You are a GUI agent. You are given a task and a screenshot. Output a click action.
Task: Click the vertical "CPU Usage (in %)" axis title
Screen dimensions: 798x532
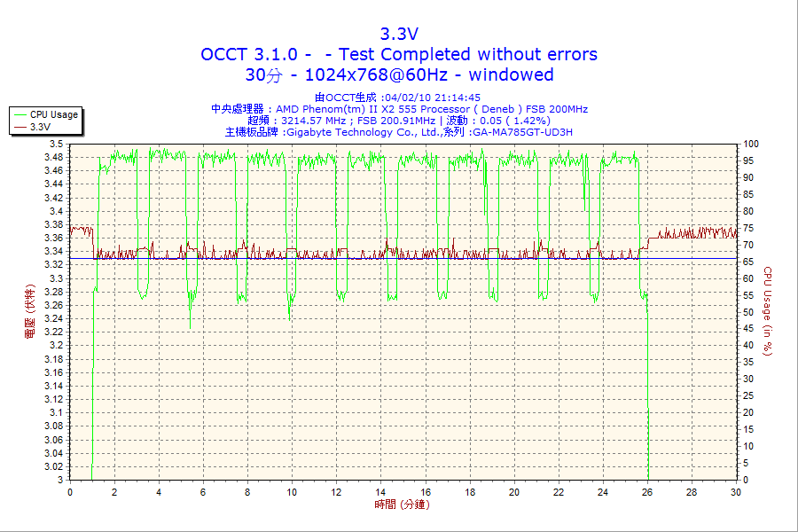pos(768,311)
